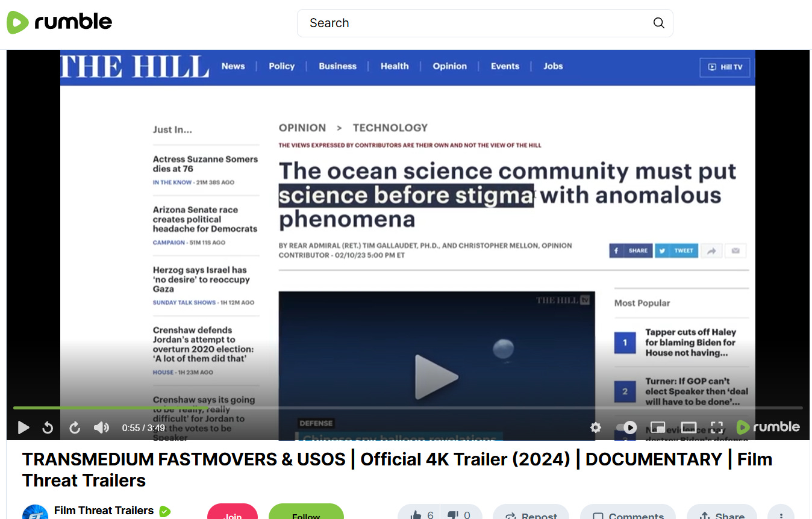The image size is (812, 519).
Task: Open the Rumble home logo
Action: [60, 22]
